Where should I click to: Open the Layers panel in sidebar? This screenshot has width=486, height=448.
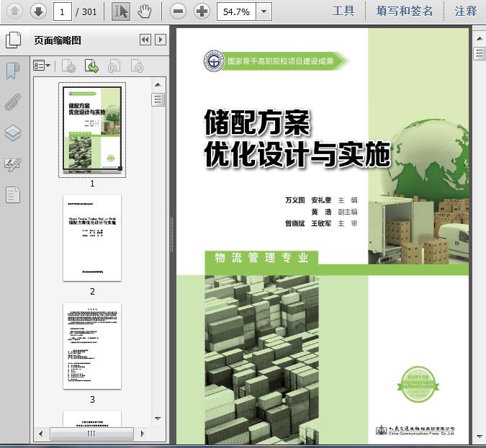coord(13,133)
